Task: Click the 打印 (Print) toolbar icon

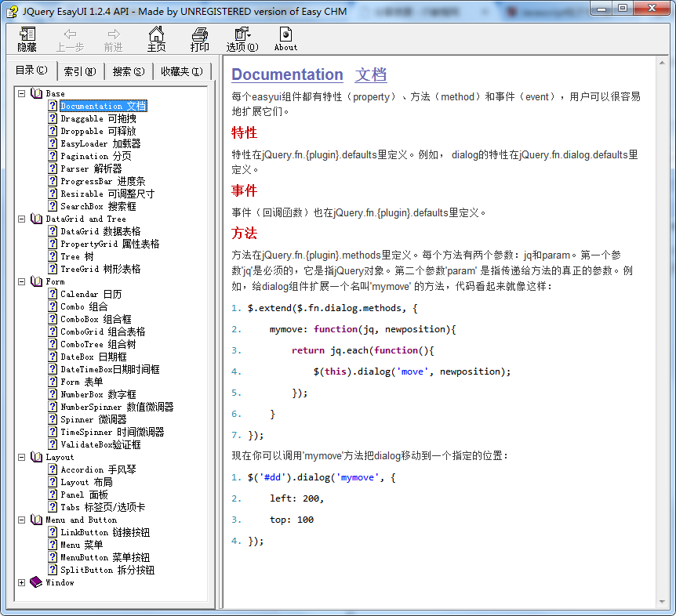Action: 200,38
